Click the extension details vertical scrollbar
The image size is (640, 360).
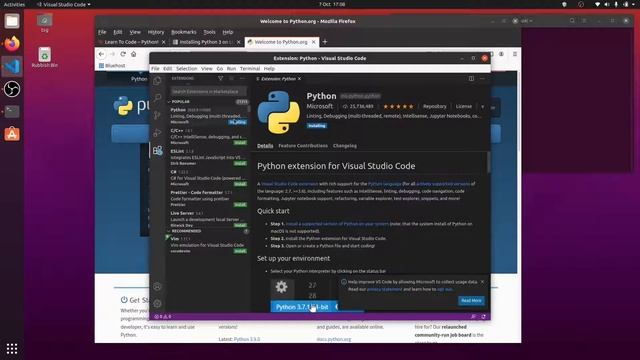[x=488, y=162]
